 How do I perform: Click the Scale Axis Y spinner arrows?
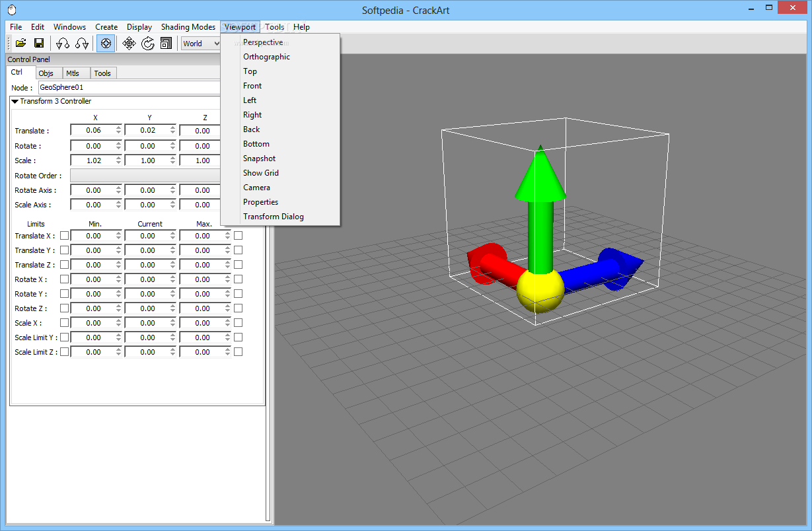coord(172,205)
